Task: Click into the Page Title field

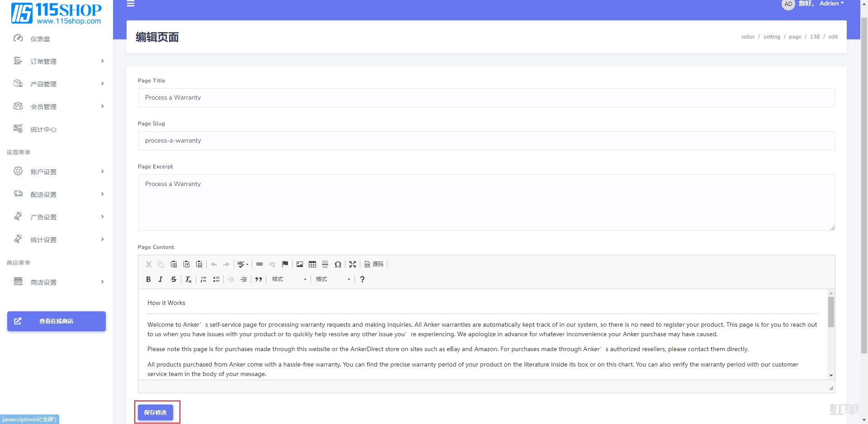Action: [486, 98]
